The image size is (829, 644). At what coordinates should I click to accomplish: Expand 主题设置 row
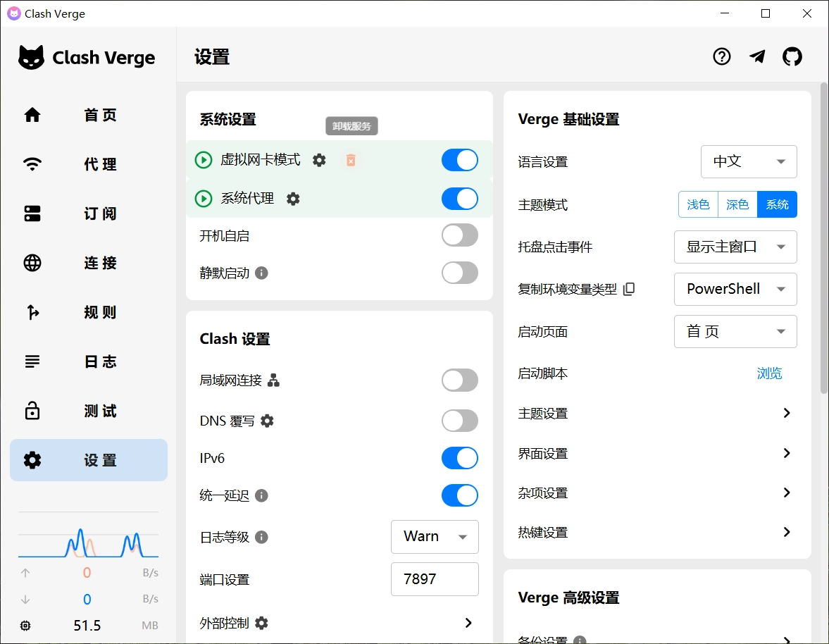coord(657,413)
